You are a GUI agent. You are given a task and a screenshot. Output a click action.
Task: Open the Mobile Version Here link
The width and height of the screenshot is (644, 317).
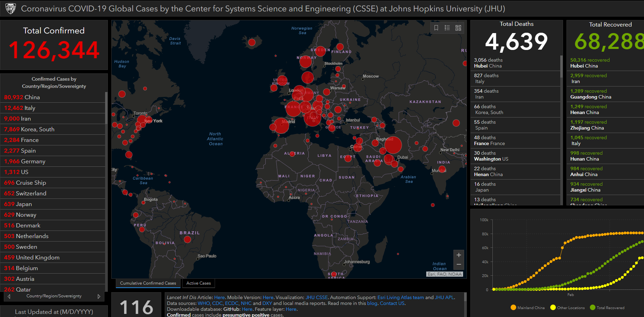pyautogui.click(x=268, y=297)
